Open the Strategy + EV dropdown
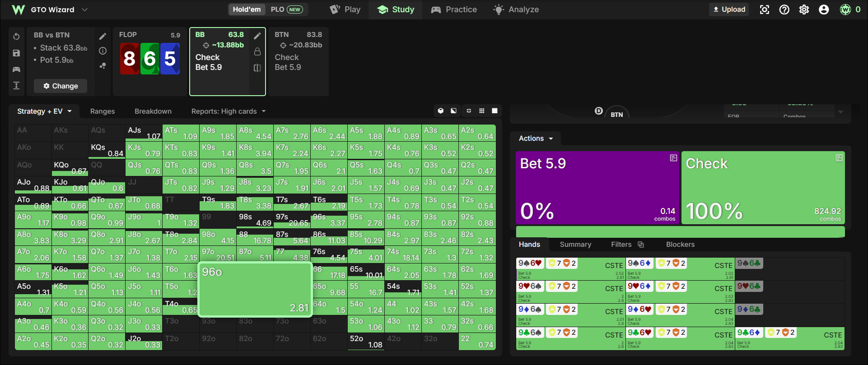The image size is (868, 365). [44, 111]
